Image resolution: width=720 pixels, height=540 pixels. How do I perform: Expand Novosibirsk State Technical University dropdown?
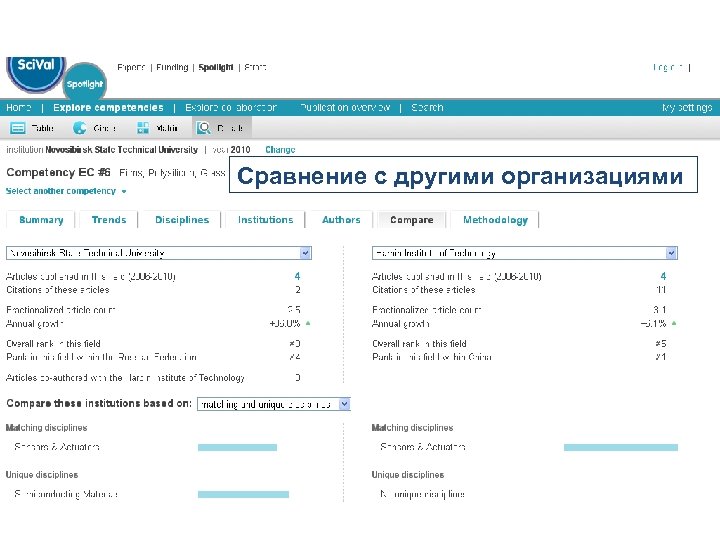tap(305, 253)
